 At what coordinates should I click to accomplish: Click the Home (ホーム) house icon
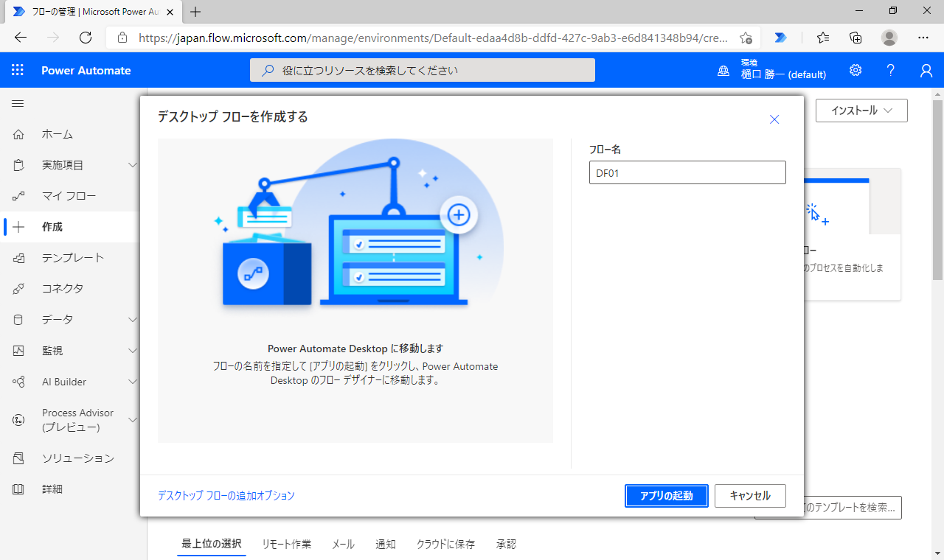click(18, 134)
